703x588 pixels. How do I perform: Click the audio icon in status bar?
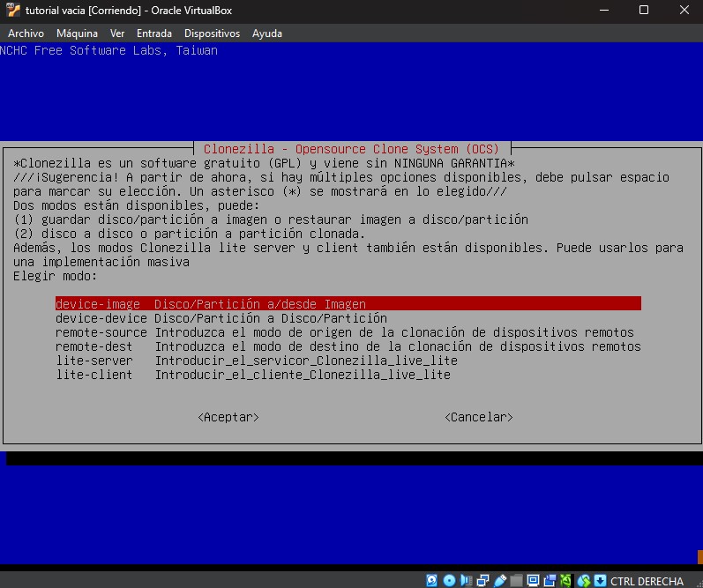point(467,581)
